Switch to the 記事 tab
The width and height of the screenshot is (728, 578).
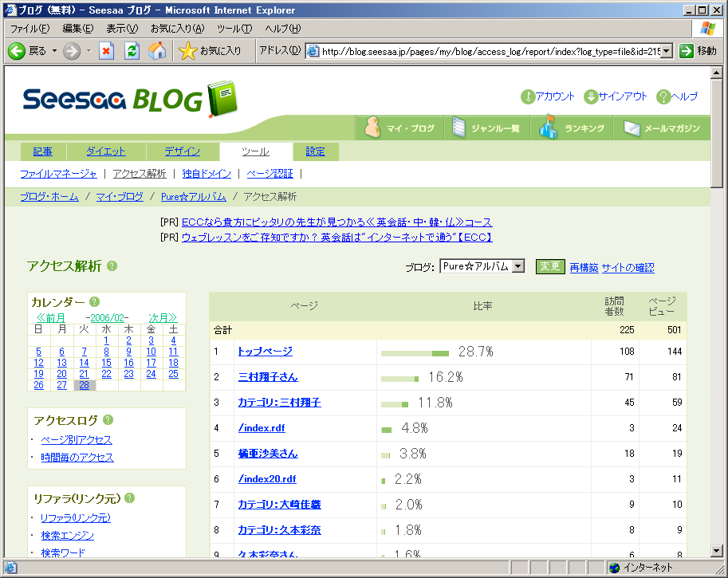43,151
